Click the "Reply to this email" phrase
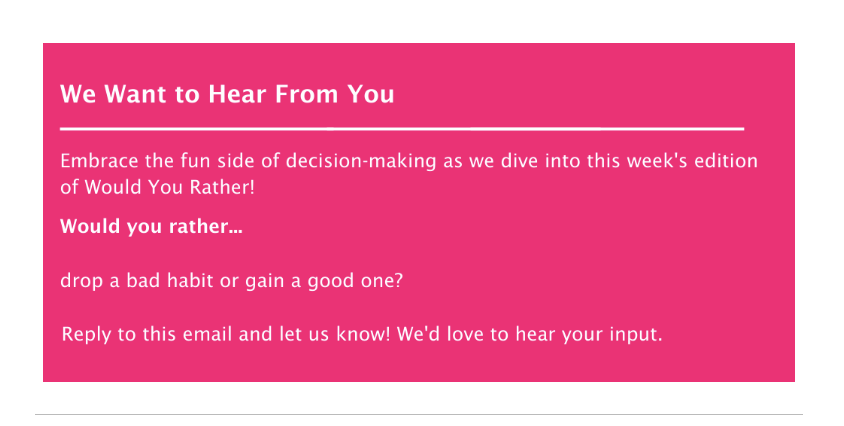The image size is (844, 426). [x=147, y=334]
